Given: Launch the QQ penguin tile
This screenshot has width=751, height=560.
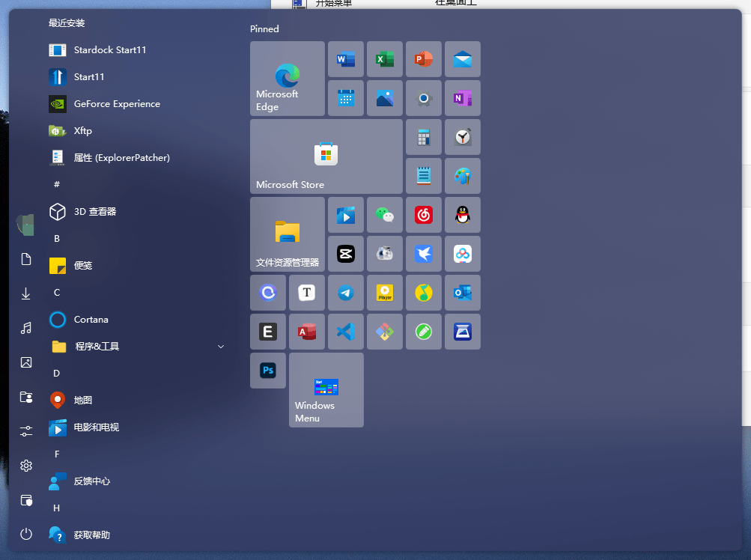Looking at the screenshot, I should (x=463, y=215).
